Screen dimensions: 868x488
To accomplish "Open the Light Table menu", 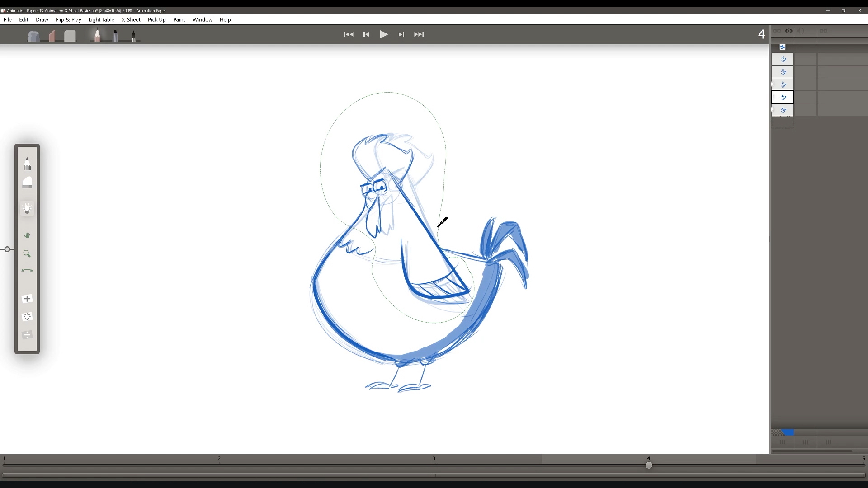I will (101, 19).
